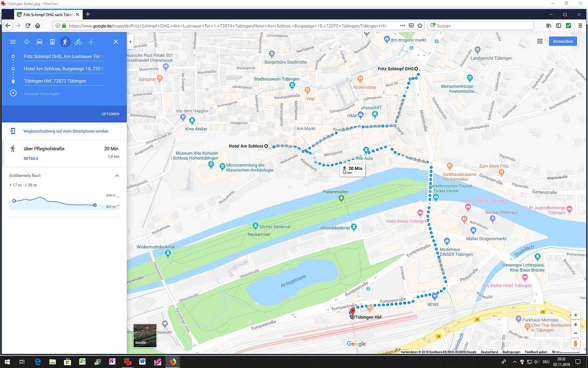Click the Hotel Krone Tübingen marker
This screenshot has height=368, width=588.
click(x=420, y=213)
